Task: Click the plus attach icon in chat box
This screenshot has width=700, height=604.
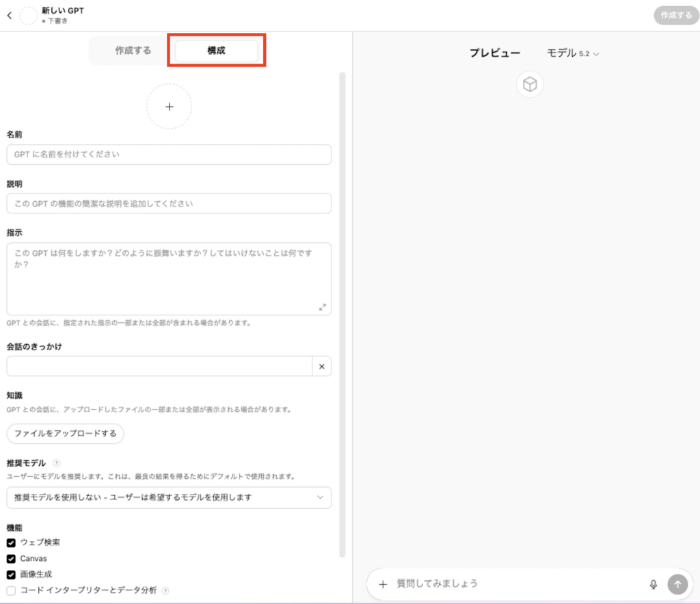Action: pos(383,584)
